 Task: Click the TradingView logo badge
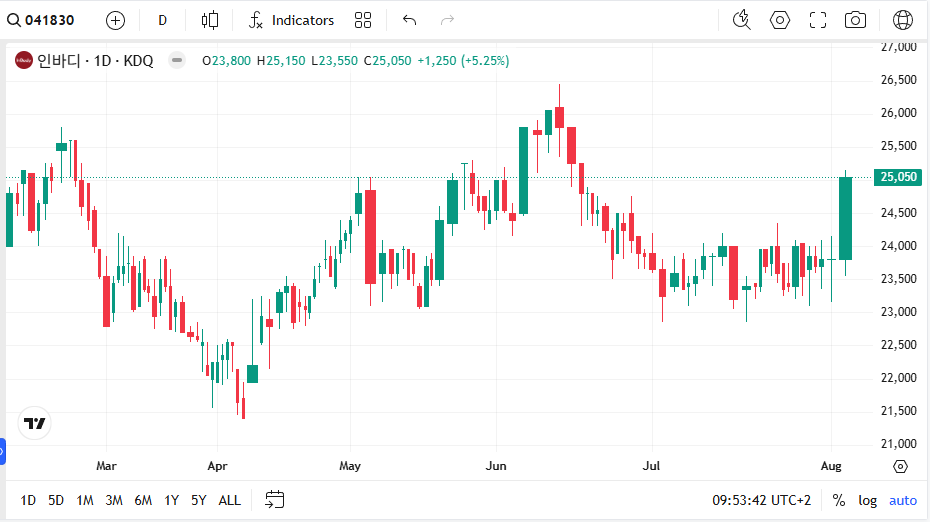(x=34, y=423)
